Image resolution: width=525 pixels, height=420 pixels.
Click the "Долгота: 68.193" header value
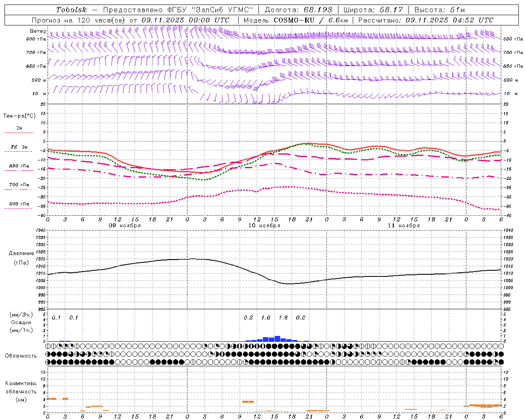(298, 10)
